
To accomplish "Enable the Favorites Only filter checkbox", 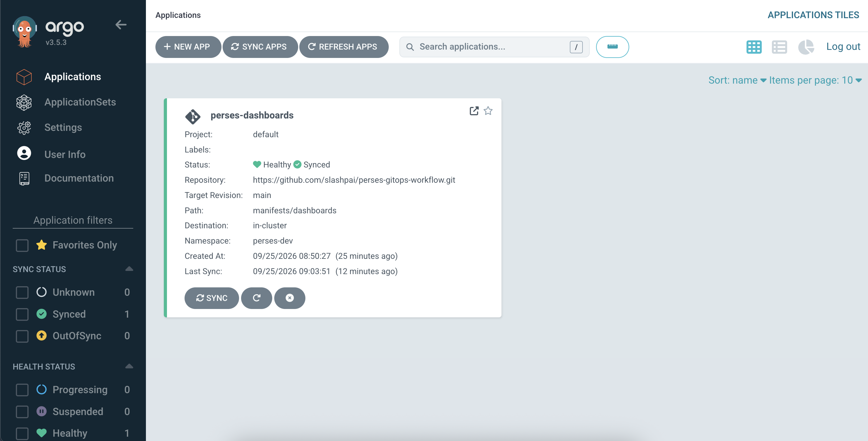I will (x=22, y=245).
